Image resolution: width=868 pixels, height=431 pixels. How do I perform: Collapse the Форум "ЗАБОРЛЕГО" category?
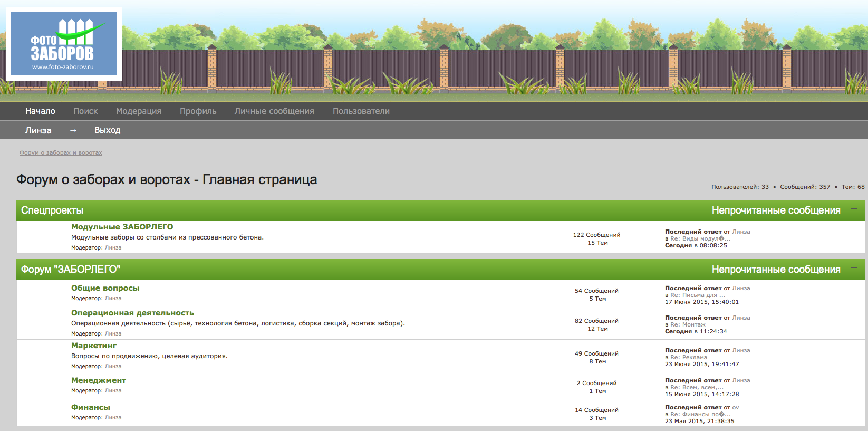(854, 269)
